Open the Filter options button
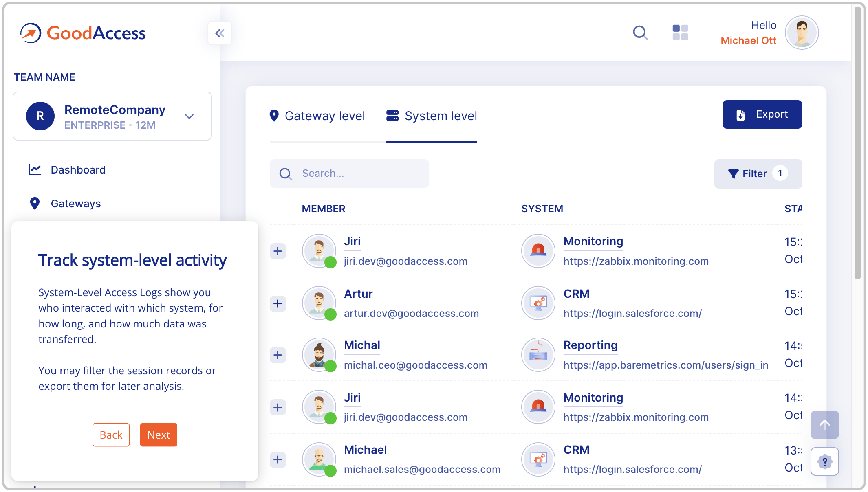Viewport: 868px width, 492px height. tap(758, 174)
